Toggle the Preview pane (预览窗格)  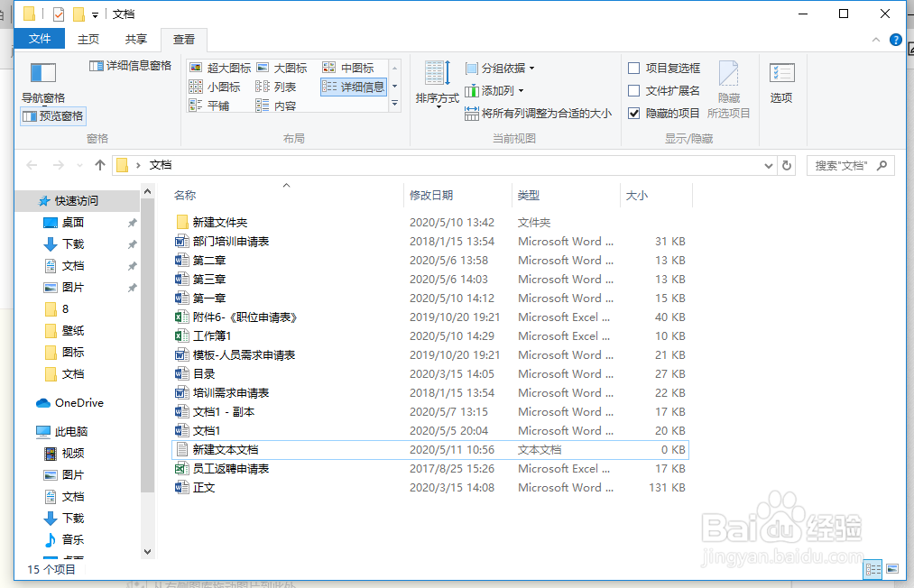pyautogui.click(x=53, y=116)
